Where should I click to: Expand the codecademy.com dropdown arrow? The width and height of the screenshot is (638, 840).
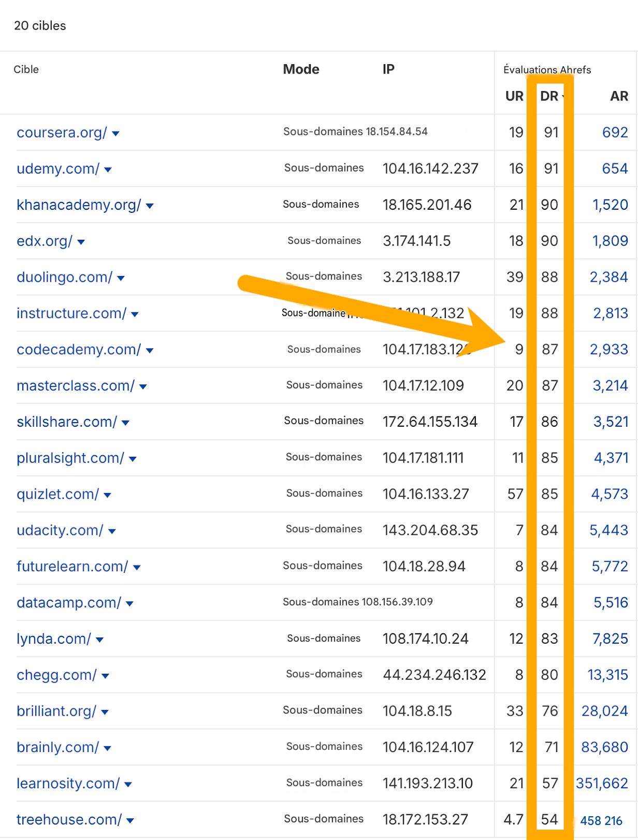[x=150, y=351]
